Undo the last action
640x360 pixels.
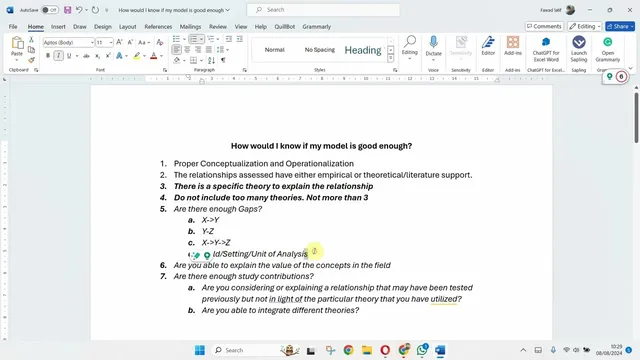click(79, 10)
